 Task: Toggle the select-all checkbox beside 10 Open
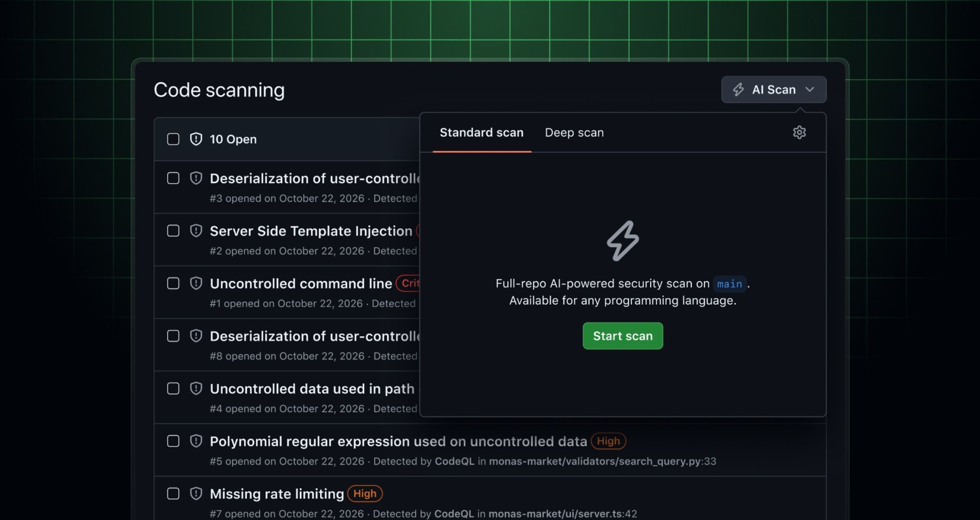173,139
